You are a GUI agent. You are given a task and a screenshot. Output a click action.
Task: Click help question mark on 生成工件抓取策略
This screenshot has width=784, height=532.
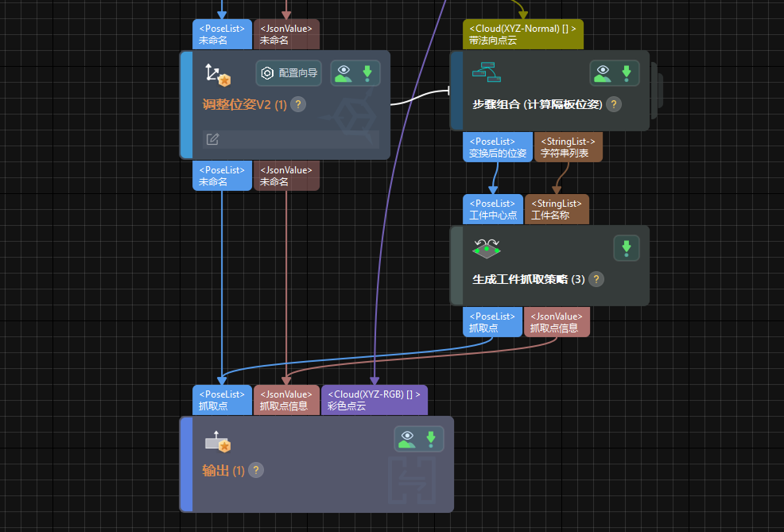pyautogui.click(x=596, y=279)
